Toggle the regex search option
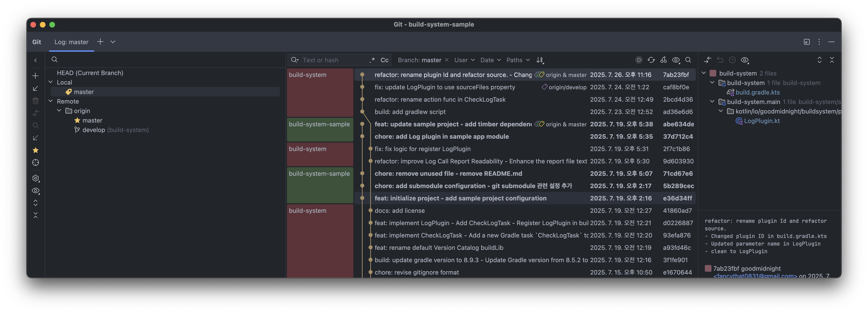This screenshot has height=313, width=868. 372,60
